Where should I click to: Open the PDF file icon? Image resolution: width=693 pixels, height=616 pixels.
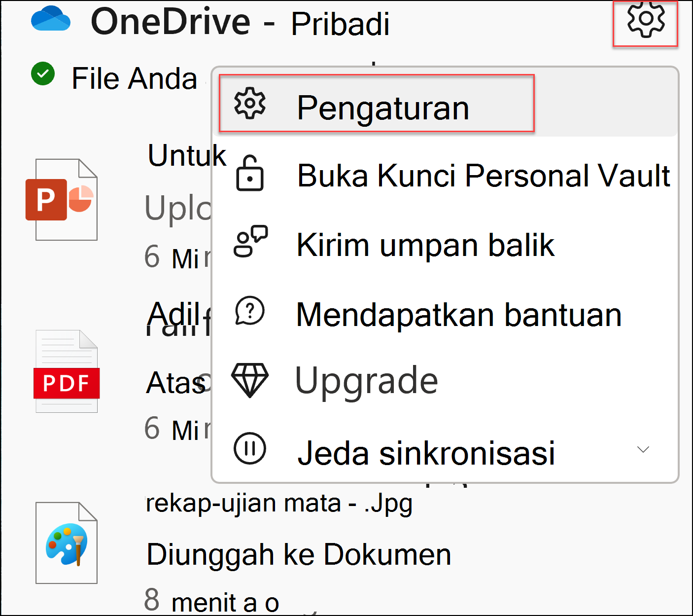[67, 371]
